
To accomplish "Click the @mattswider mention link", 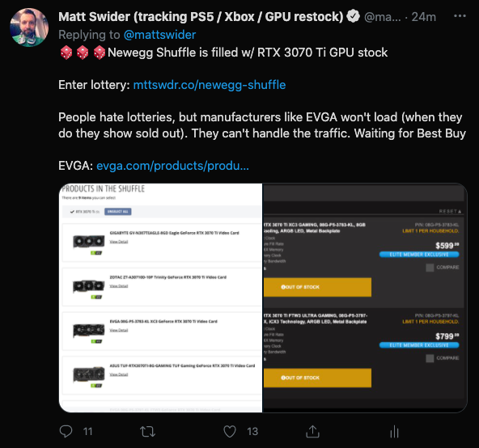I will 159,35.
